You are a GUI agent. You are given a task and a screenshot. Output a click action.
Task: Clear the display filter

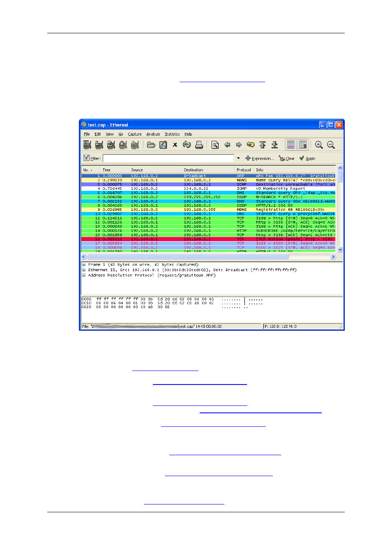click(x=286, y=158)
